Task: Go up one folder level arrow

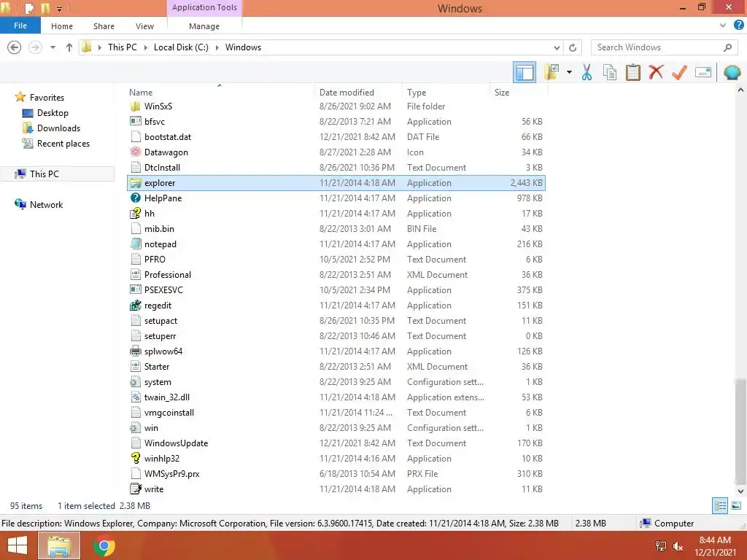Action: [x=69, y=47]
